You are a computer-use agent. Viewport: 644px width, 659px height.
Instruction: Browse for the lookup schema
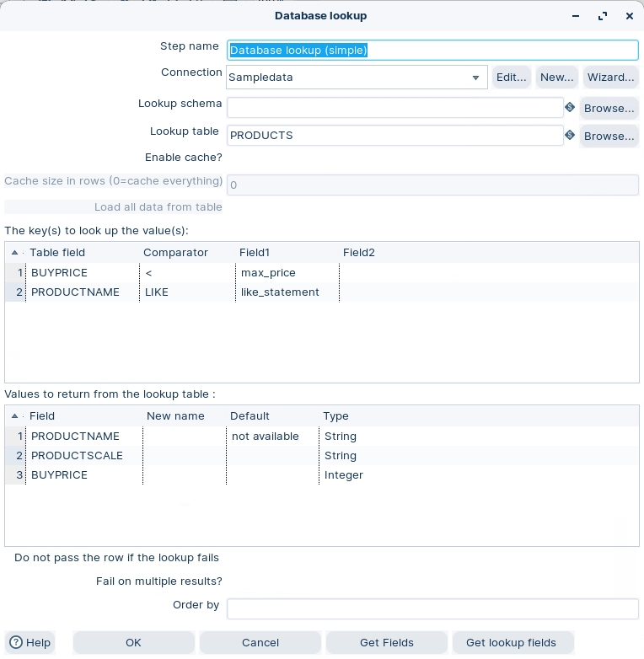coord(609,108)
